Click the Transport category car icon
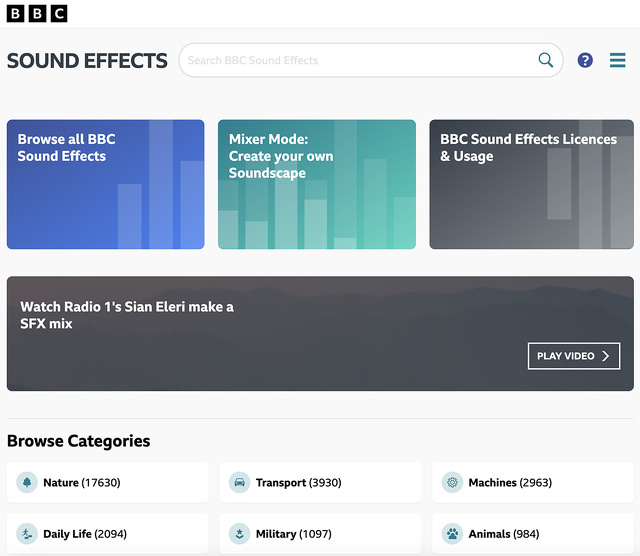Viewport: 640px width, 556px height. coord(239,482)
